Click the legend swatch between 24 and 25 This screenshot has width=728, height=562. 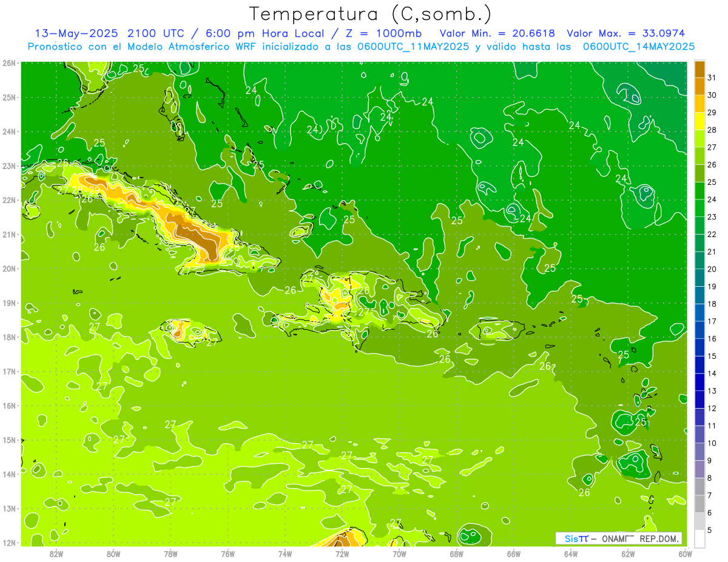coord(699,191)
